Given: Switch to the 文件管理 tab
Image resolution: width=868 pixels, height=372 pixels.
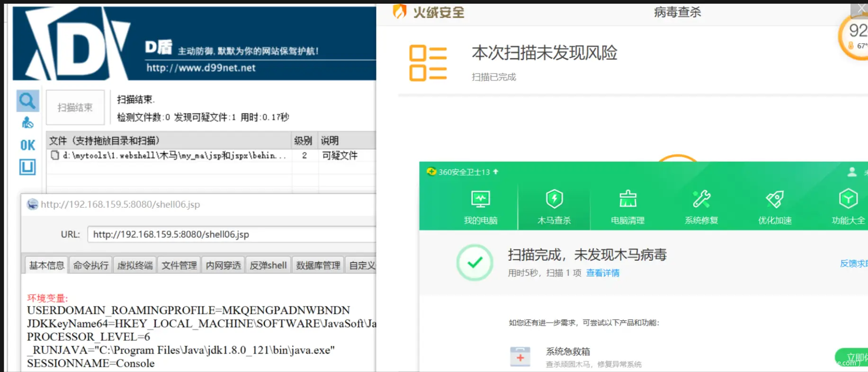Looking at the screenshot, I should [179, 266].
